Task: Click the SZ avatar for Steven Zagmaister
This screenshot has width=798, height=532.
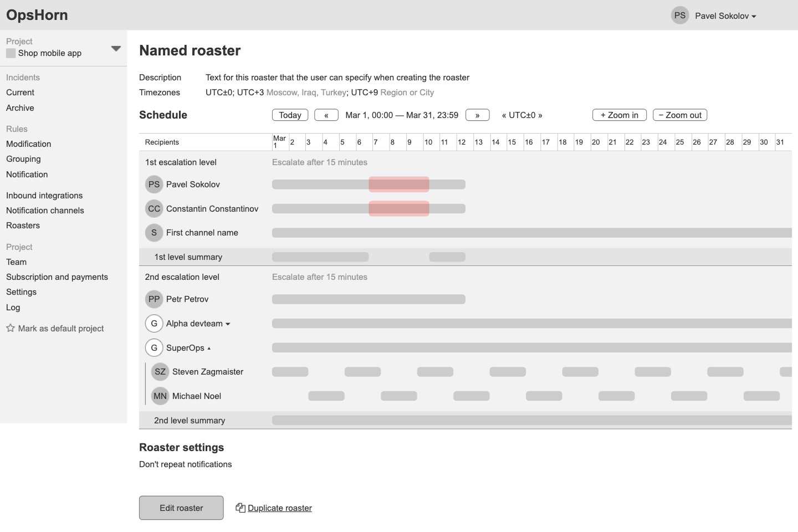Action: (160, 372)
